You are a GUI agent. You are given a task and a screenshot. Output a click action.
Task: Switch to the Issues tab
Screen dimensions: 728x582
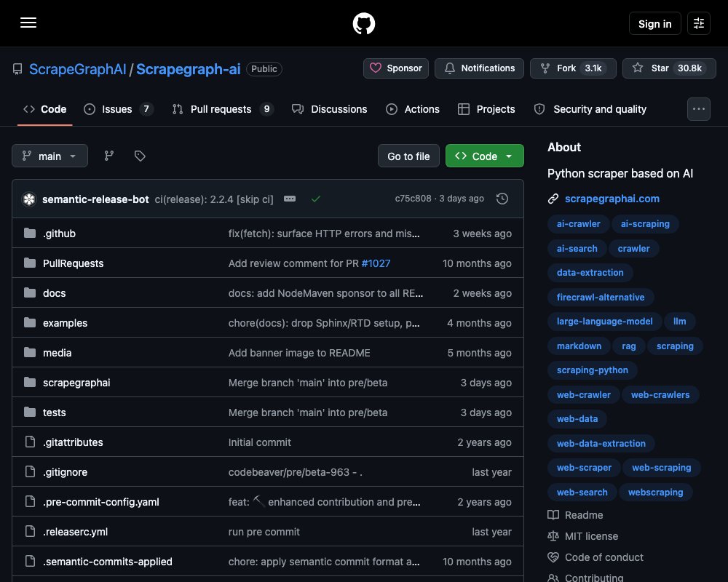tap(118, 109)
